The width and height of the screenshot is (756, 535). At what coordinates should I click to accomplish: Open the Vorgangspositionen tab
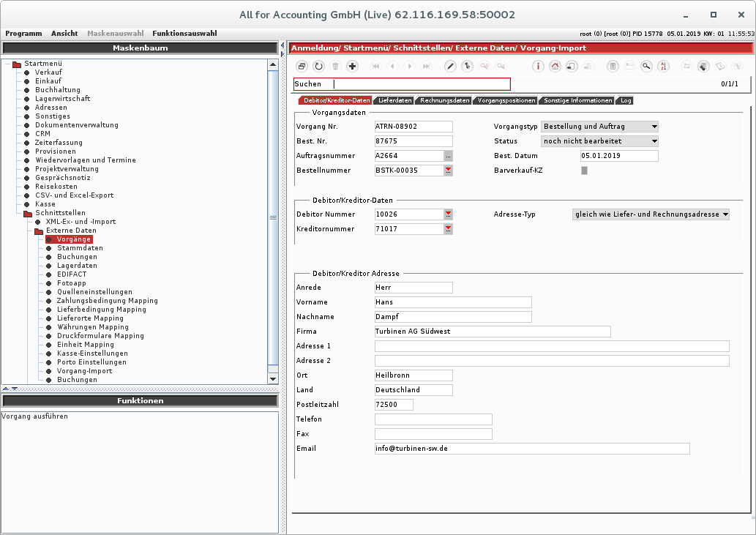pyautogui.click(x=506, y=100)
